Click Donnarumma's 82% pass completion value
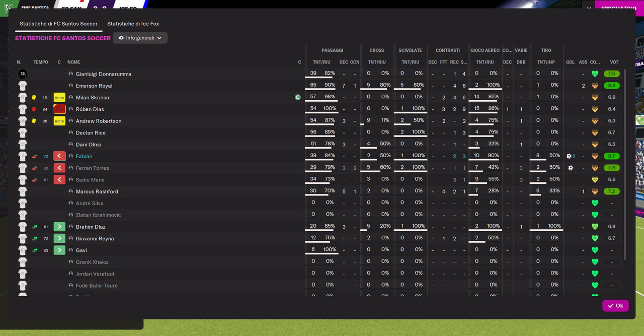Image resolution: width=644 pixels, height=336 pixels. (x=330, y=73)
